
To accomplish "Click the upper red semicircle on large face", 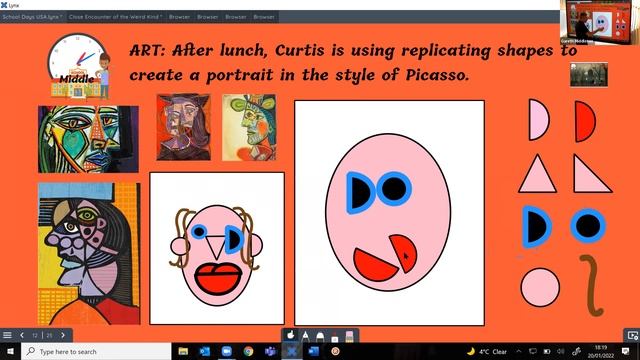I will [x=403, y=253].
